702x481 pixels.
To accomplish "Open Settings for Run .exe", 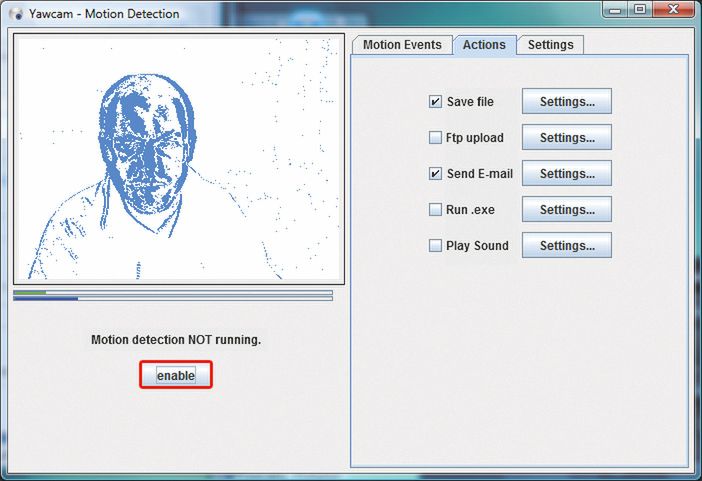I will 567,209.
